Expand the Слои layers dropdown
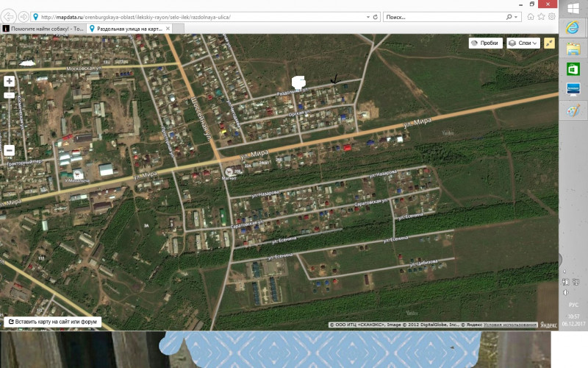Image resolution: width=588 pixels, height=368 pixels. click(x=523, y=43)
